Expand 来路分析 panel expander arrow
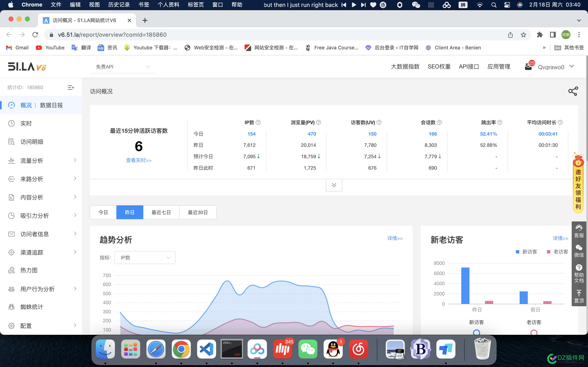 [75, 178]
